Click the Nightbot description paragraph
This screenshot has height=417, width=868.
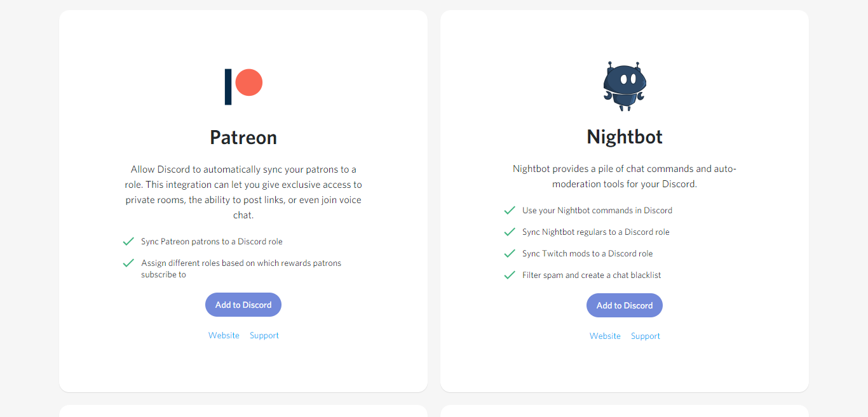click(625, 176)
